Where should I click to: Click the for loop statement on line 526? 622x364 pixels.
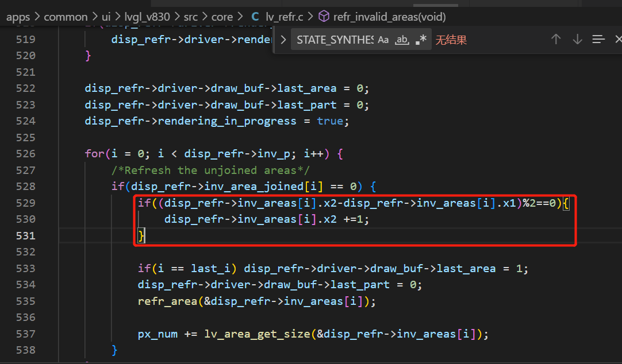pos(214,154)
